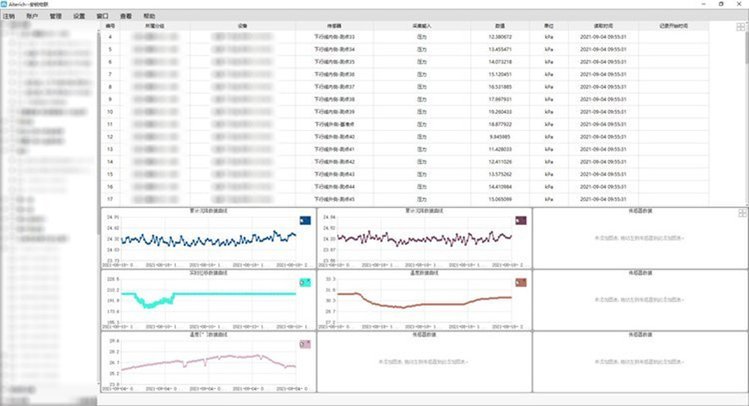Viewport: 749px width, 406px height.
Task: Open the 注销 menu
Action: point(9,17)
